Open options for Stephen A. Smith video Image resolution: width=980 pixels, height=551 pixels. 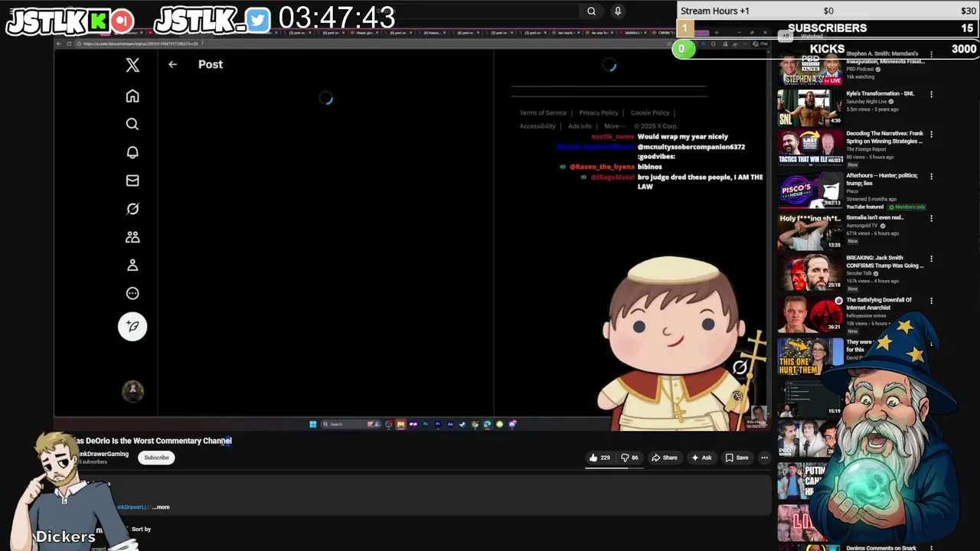(x=931, y=55)
